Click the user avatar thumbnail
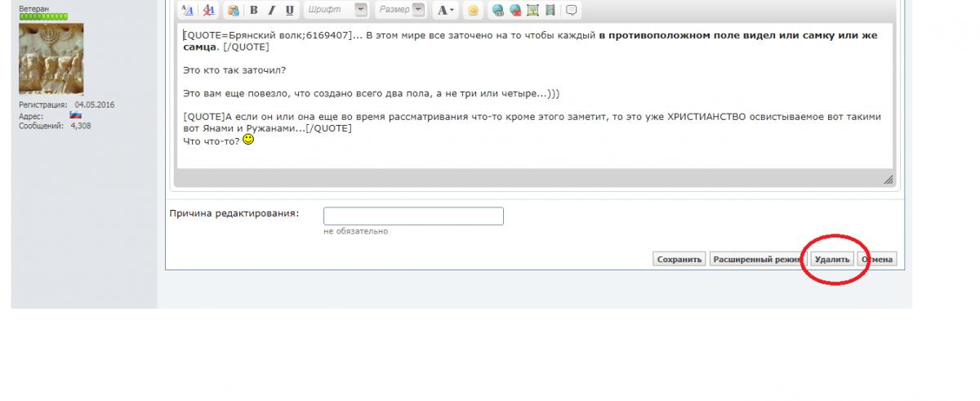980x401 pixels. point(51,59)
